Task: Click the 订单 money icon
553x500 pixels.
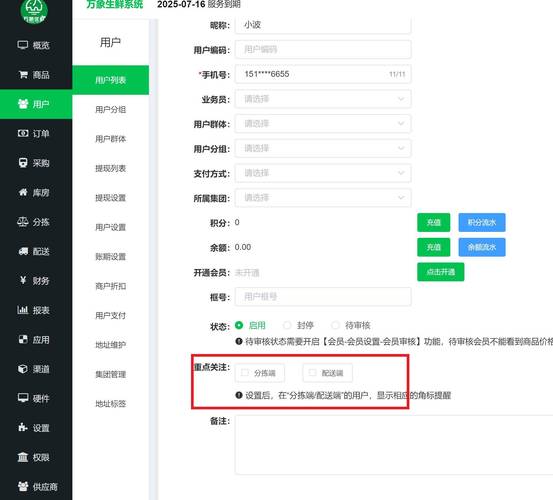Action: click(x=23, y=133)
